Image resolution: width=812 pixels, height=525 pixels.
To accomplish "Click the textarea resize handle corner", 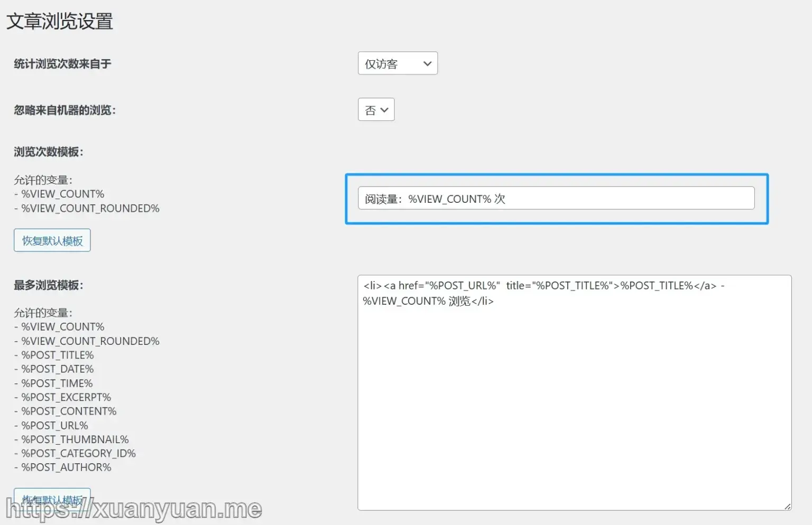I will coord(787,506).
